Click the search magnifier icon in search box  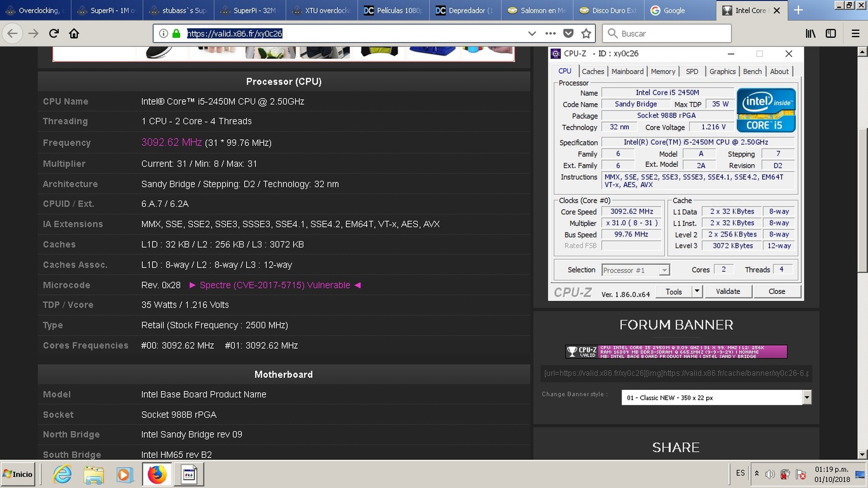click(x=612, y=33)
